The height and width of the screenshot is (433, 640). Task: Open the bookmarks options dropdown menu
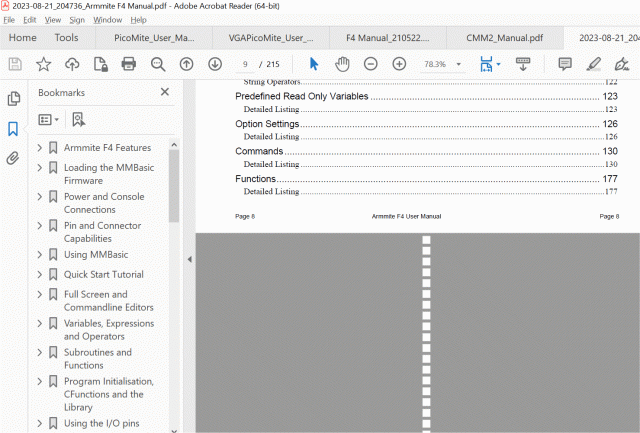[x=49, y=119]
